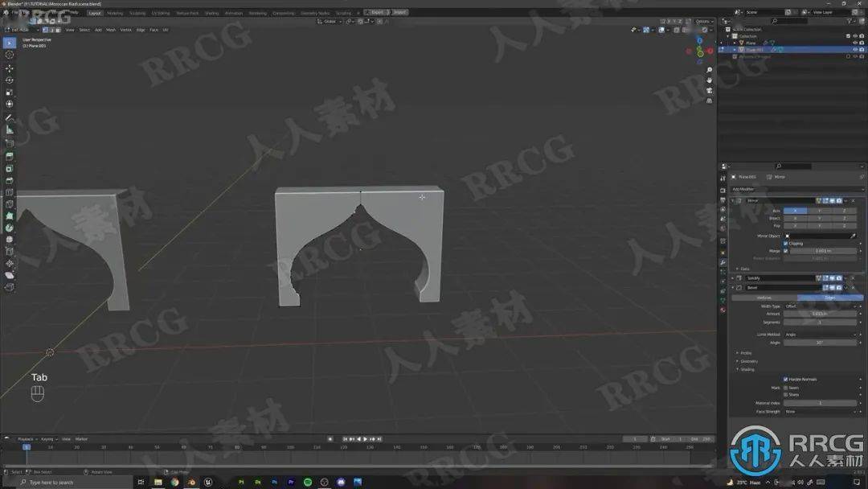Select the Edge Slide tool

10,252
